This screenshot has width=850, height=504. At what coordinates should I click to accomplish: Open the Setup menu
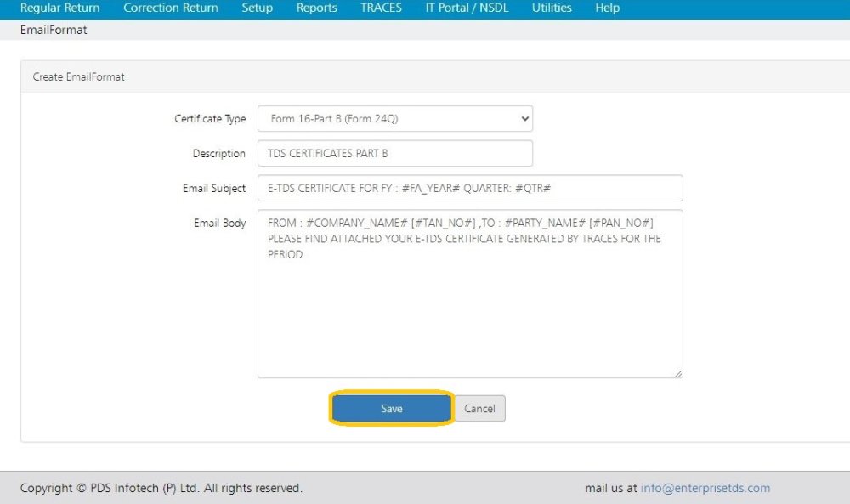tap(257, 8)
